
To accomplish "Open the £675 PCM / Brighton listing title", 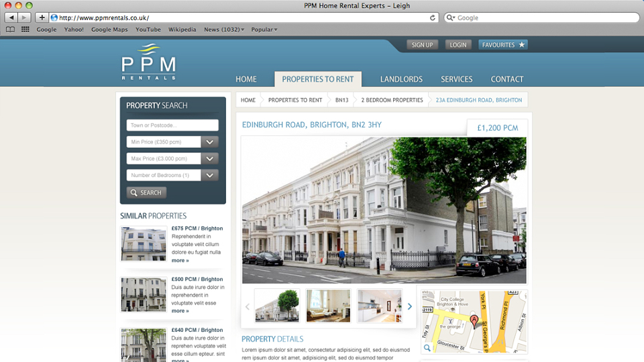I will [x=197, y=228].
